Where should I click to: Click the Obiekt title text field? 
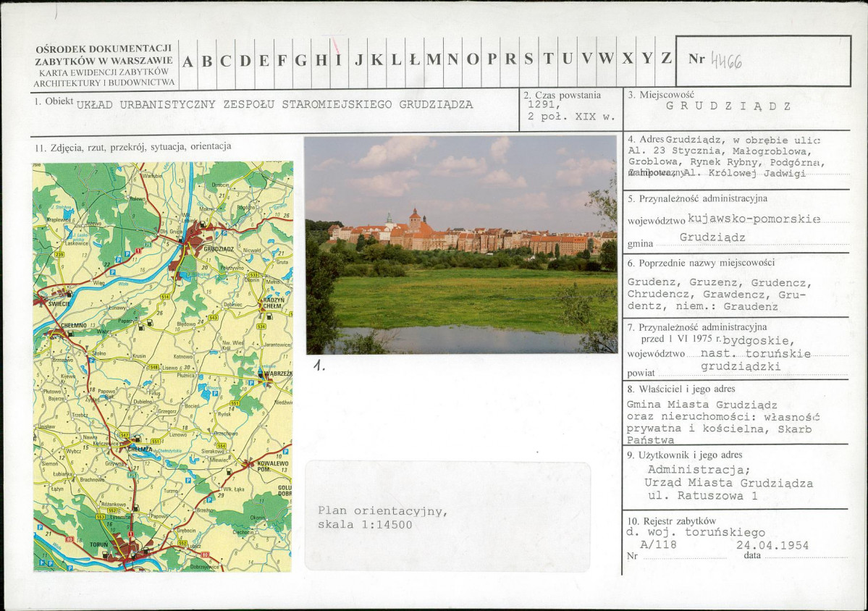[x=274, y=104]
